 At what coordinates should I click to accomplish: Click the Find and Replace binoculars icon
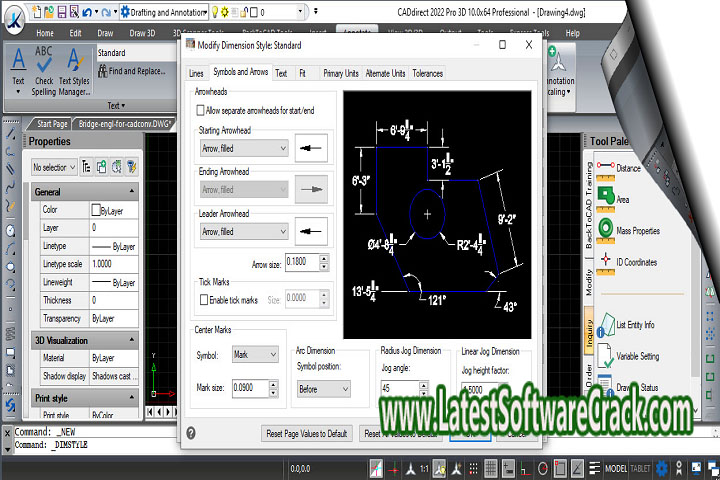(103, 71)
